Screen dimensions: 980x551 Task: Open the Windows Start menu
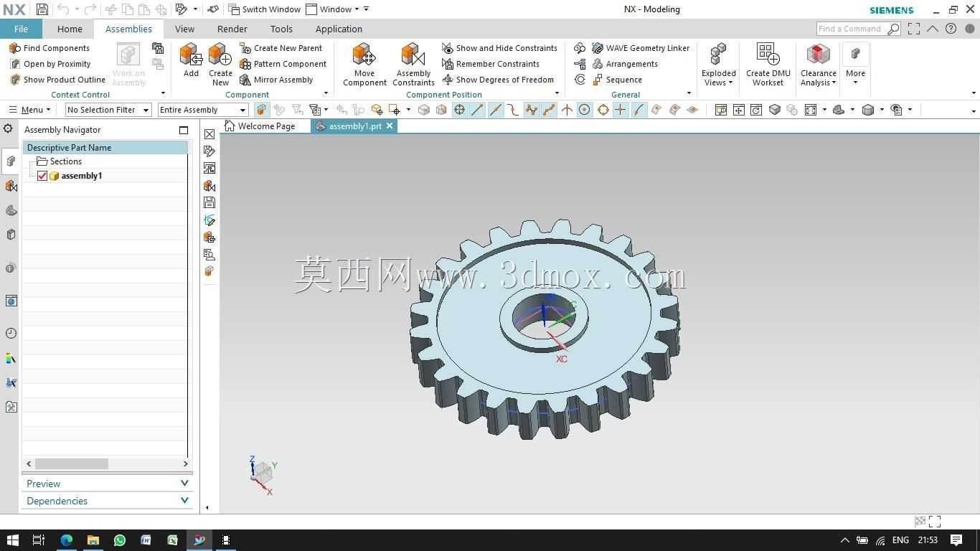click(x=12, y=540)
